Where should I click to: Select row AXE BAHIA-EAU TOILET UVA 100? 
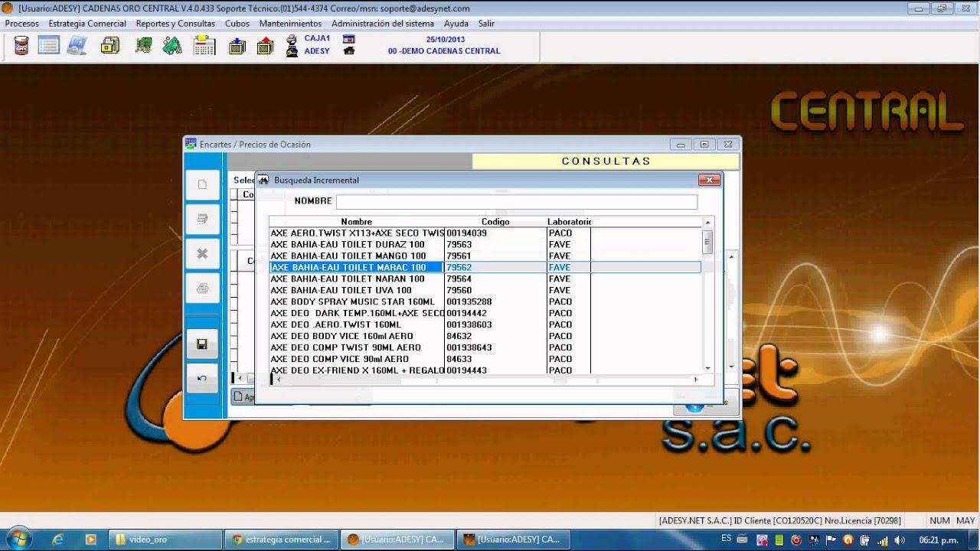485,290
